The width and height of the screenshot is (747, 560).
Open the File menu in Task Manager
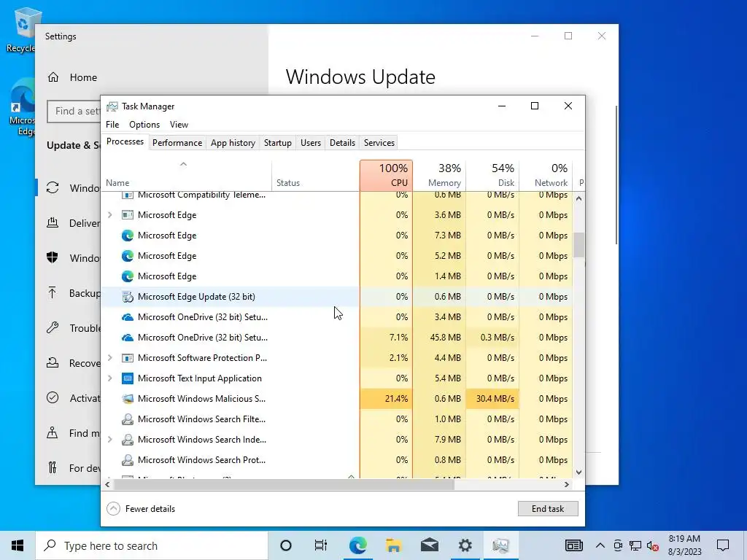point(112,124)
